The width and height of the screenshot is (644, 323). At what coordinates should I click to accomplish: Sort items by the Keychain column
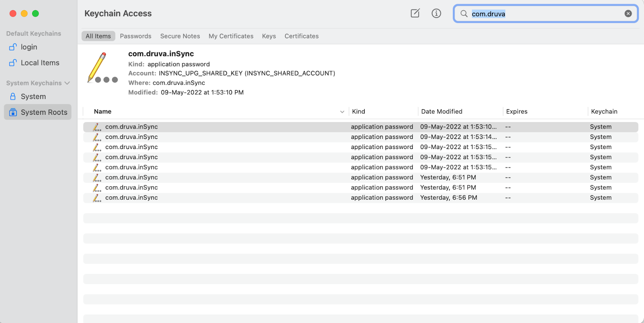pyautogui.click(x=604, y=112)
